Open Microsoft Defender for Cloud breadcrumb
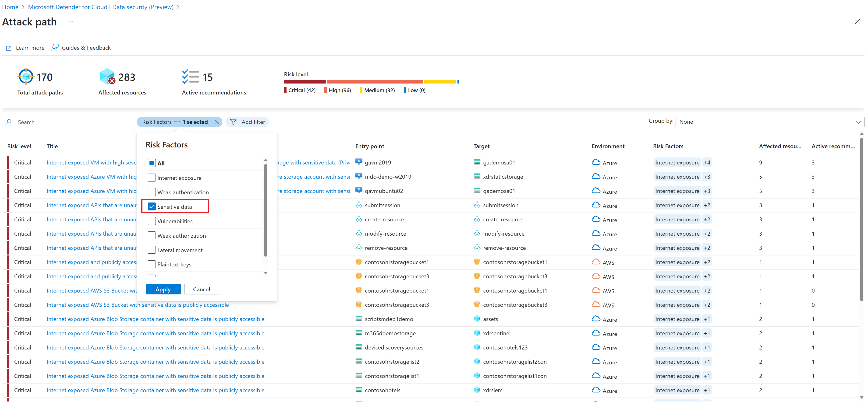The image size is (868, 405). point(101,7)
